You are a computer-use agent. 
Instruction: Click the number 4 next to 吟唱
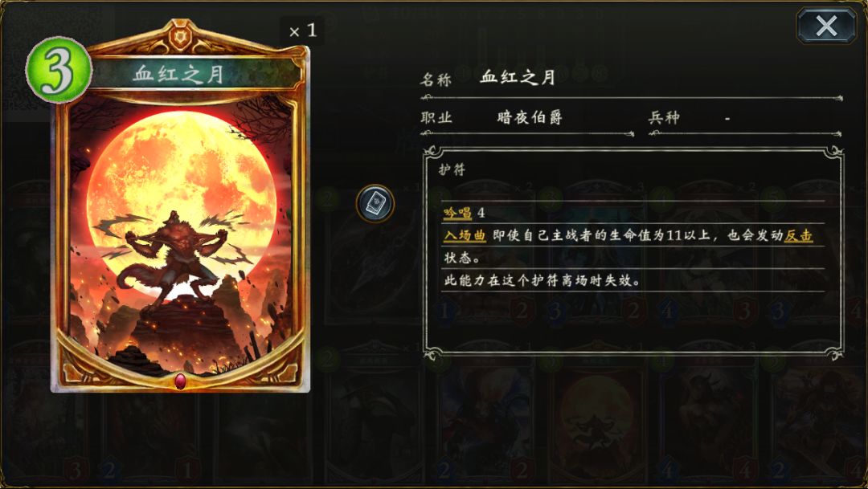point(481,213)
